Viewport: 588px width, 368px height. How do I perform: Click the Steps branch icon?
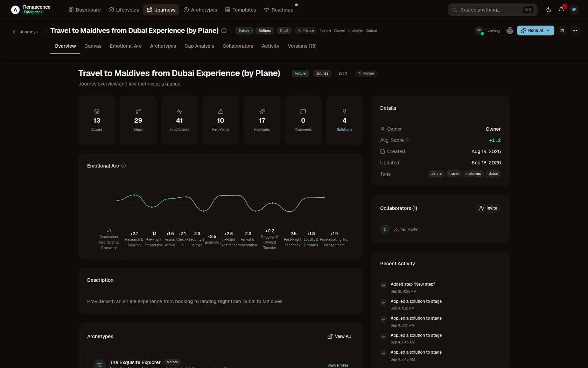[x=138, y=111]
